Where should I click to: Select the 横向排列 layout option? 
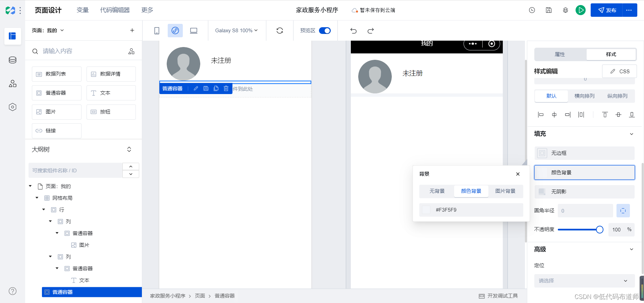584,96
